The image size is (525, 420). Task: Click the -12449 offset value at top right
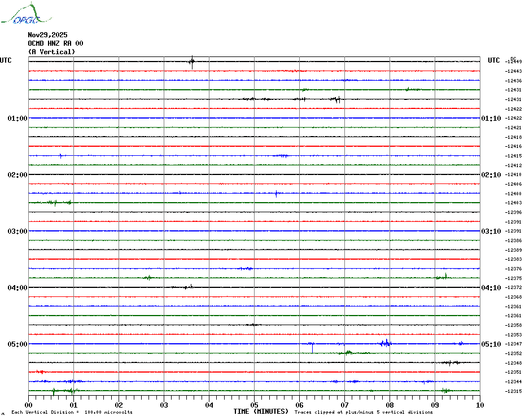[514, 62]
